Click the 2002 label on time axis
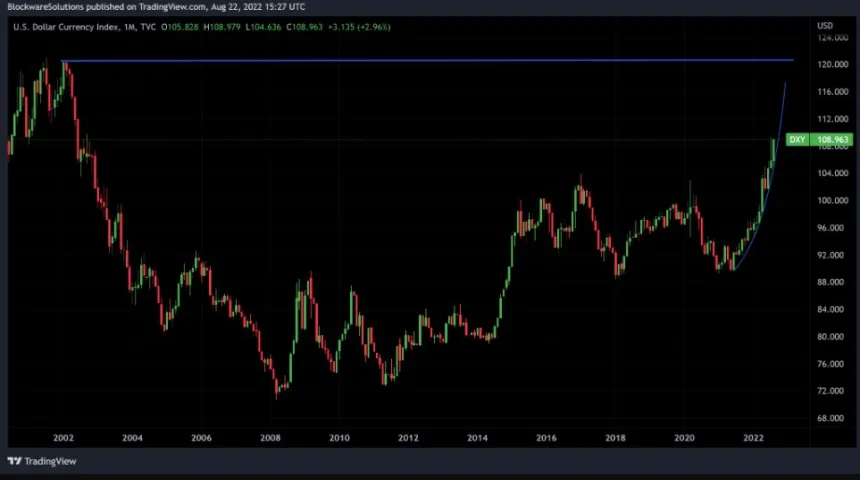This screenshot has height=480, width=860. (x=63, y=438)
